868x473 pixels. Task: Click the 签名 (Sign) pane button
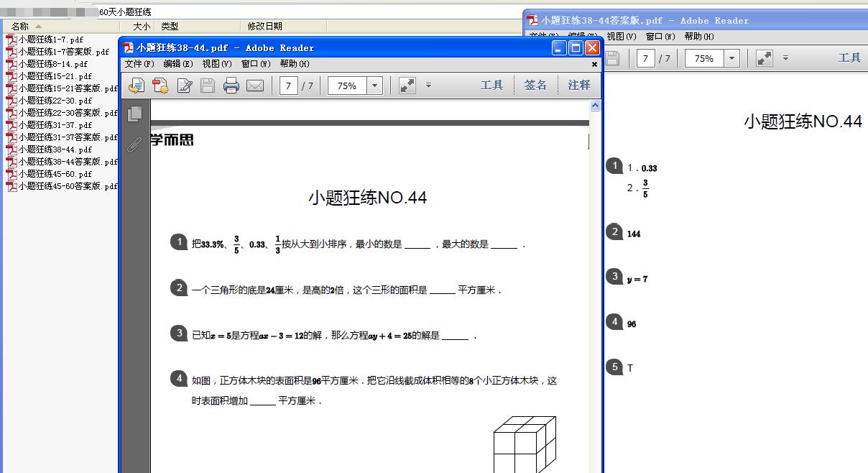click(535, 85)
